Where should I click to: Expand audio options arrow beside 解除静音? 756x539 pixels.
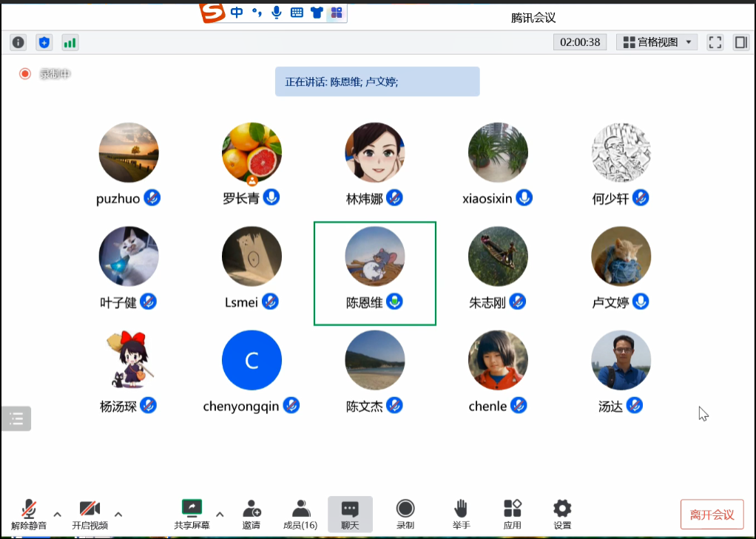[x=58, y=515]
